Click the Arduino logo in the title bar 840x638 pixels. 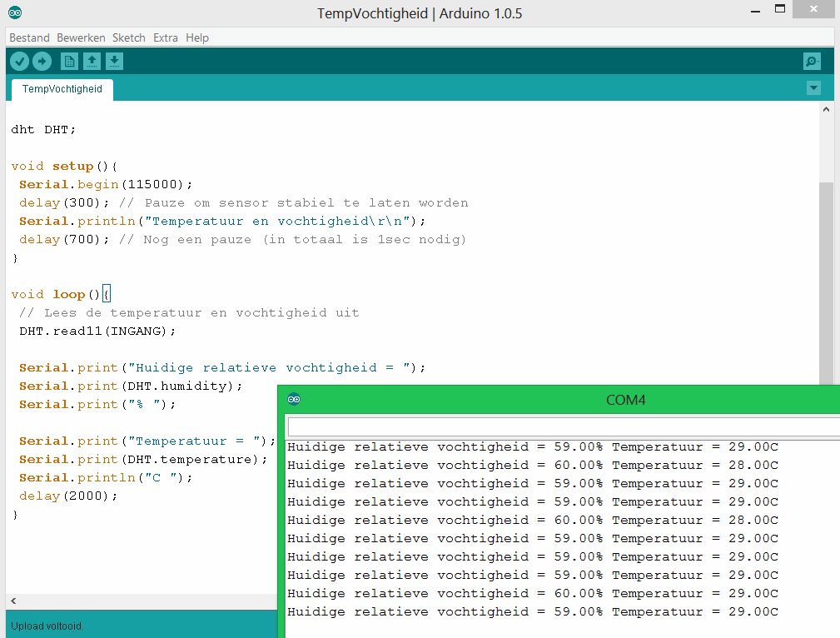[15, 12]
